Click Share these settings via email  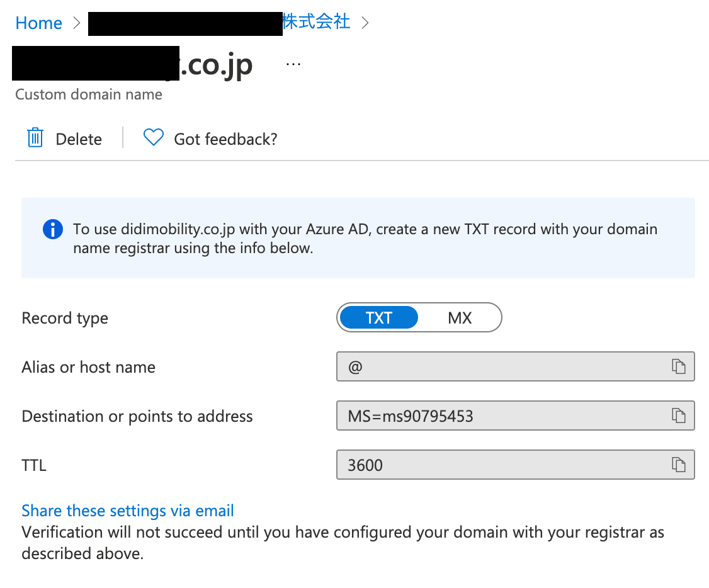(x=128, y=511)
